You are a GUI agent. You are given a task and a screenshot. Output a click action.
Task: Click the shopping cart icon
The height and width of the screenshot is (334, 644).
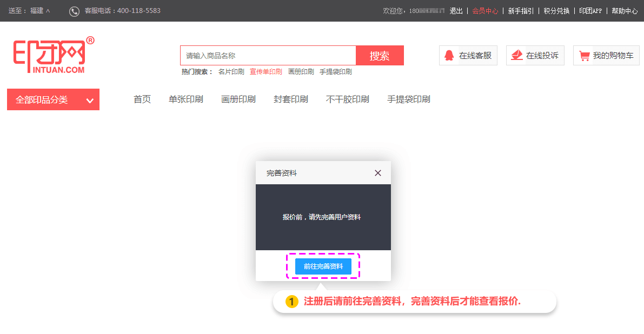[584, 56]
